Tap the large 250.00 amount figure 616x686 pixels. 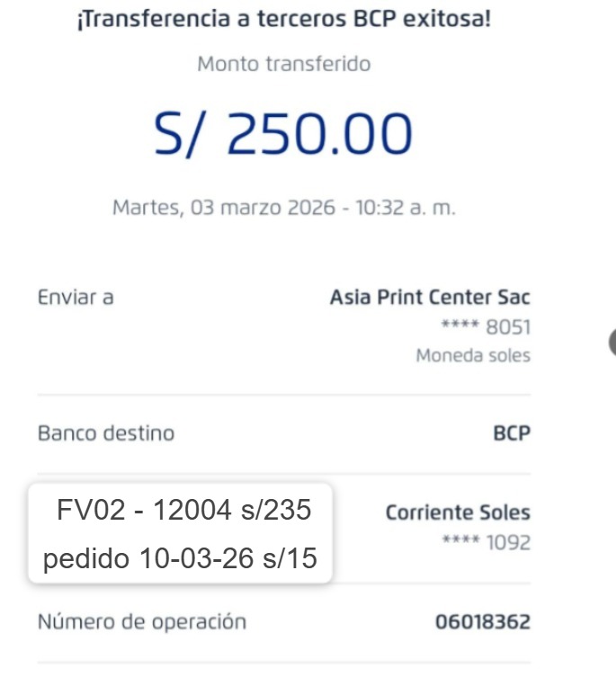point(319,135)
